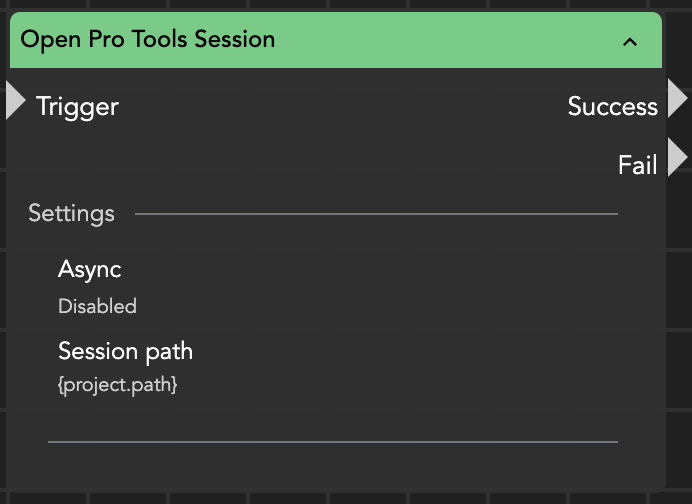Click the Async setting name
Image resolution: width=692 pixels, height=504 pixels.
point(89,269)
